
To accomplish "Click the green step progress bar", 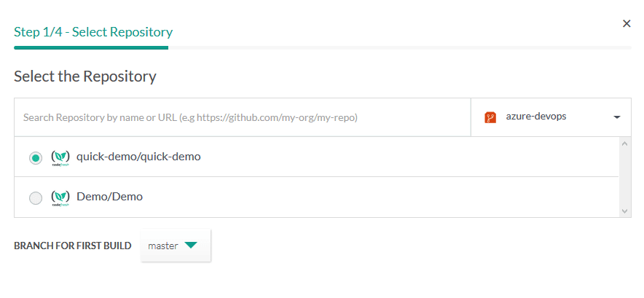I will pos(91,48).
